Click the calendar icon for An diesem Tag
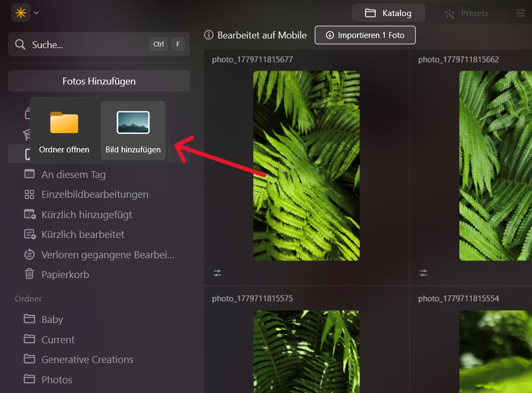This screenshot has width=532, height=393. 29,174
